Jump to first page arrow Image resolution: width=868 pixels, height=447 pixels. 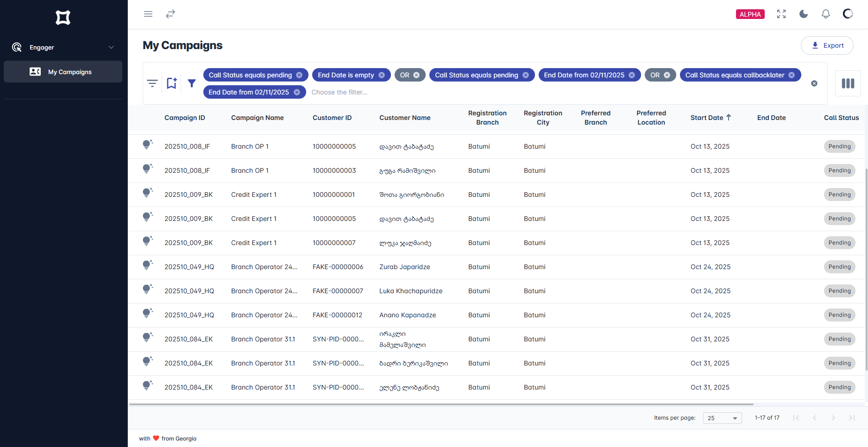pos(796,418)
